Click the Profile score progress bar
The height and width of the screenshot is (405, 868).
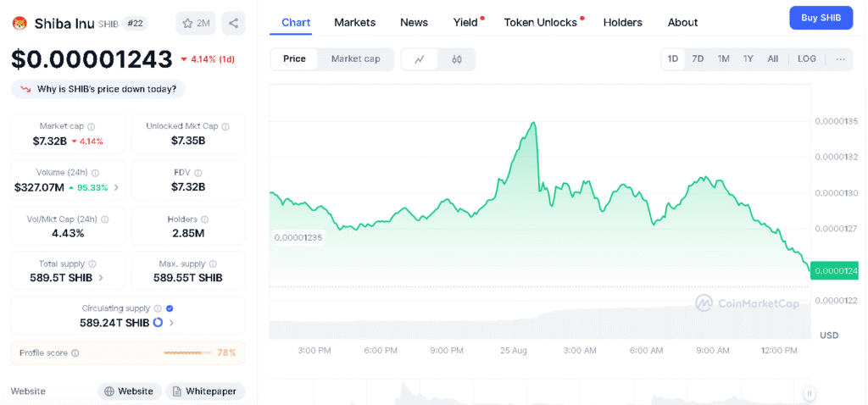(188, 352)
